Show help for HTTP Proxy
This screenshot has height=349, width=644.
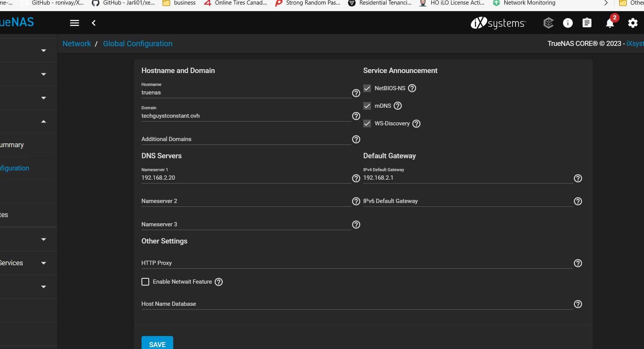click(578, 263)
